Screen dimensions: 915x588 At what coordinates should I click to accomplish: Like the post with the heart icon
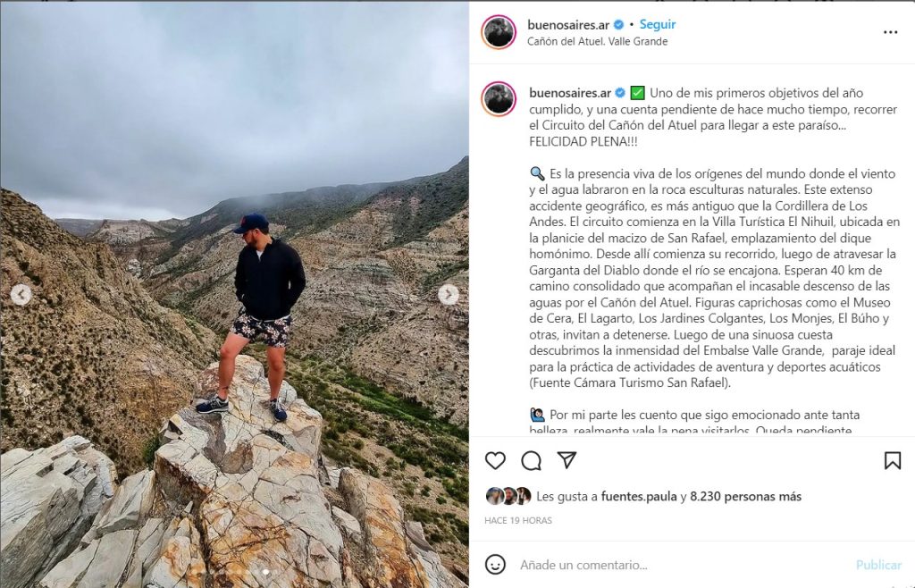point(495,460)
